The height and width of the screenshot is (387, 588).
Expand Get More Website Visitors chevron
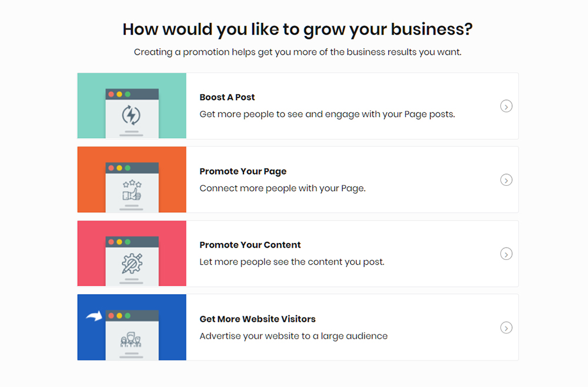(506, 328)
